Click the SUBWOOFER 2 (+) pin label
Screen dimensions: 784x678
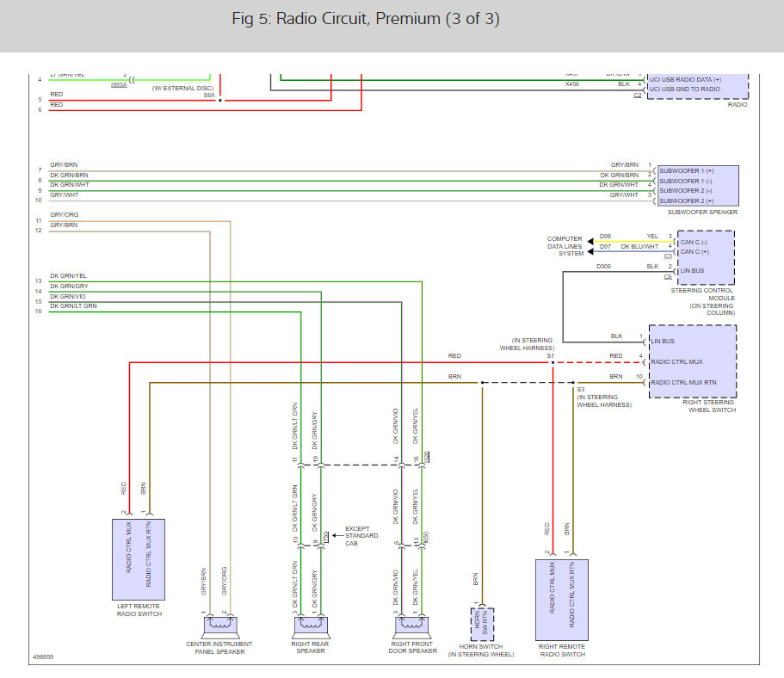coord(687,201)
